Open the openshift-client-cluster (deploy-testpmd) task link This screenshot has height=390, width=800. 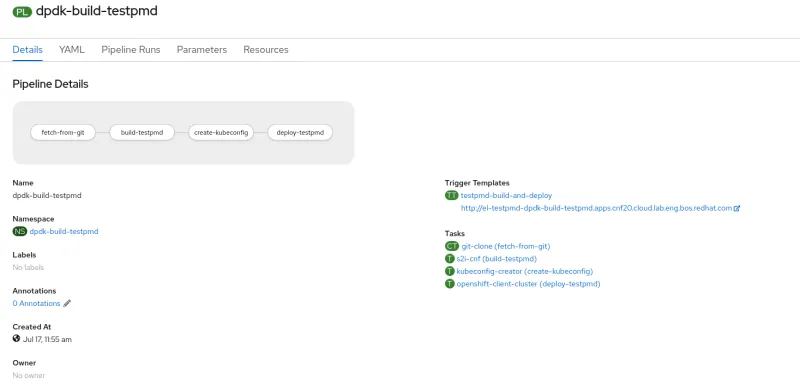tap(528, 284)
